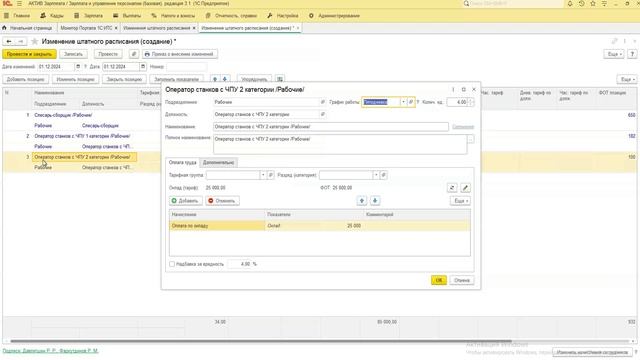640x360 pixels.
Task: Open the history clock icon
Action: pyautogui.click(x=581, y=4)
